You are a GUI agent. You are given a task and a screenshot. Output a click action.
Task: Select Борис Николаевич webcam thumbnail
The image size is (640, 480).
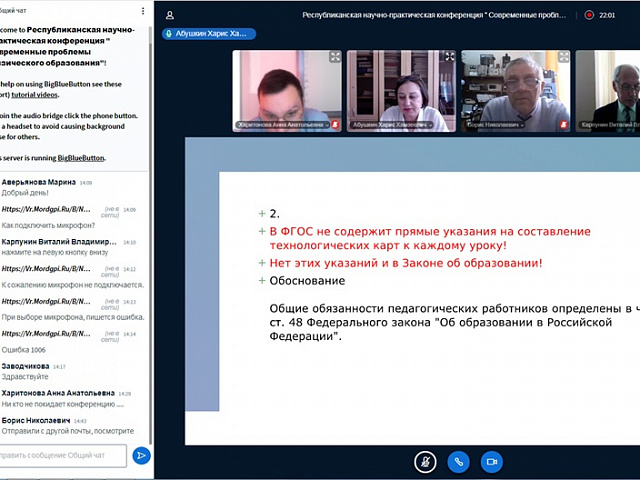(x=513, y=90)
